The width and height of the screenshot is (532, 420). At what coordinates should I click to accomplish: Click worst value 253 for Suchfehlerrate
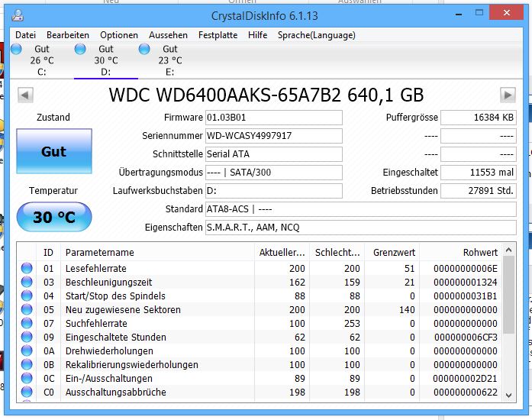pos(352,324)
